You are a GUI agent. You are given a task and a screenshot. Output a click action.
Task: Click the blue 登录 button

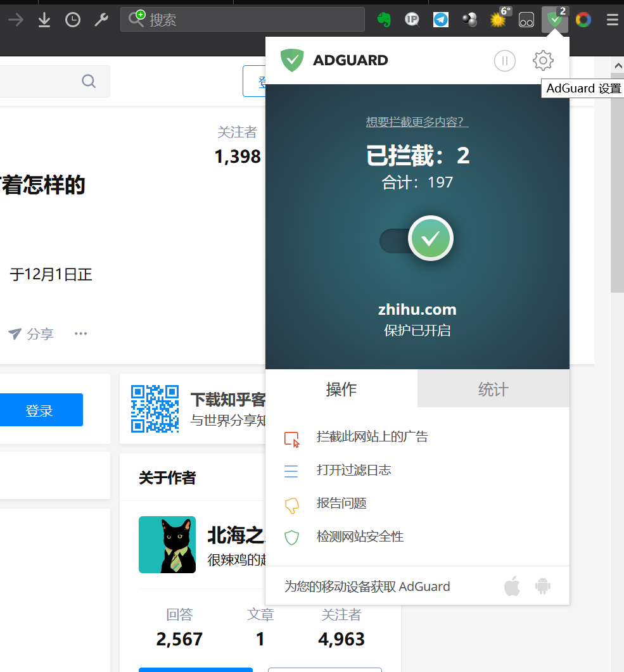tap(39, 410)
